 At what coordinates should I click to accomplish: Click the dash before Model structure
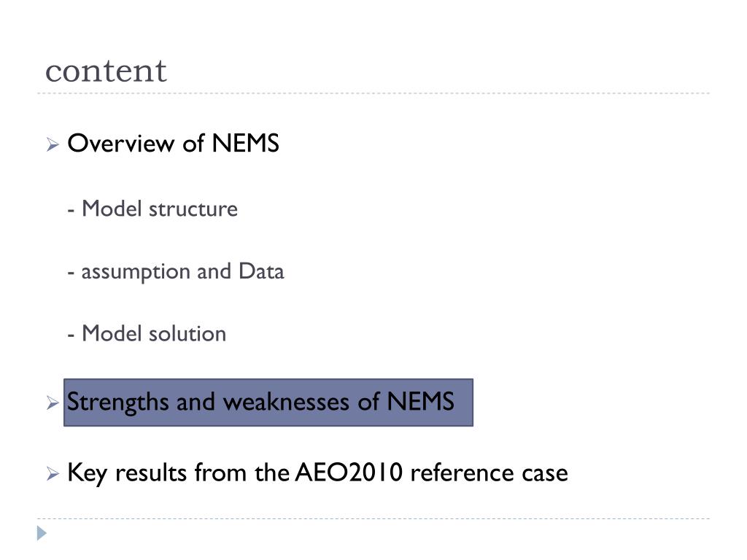(71, 211)
